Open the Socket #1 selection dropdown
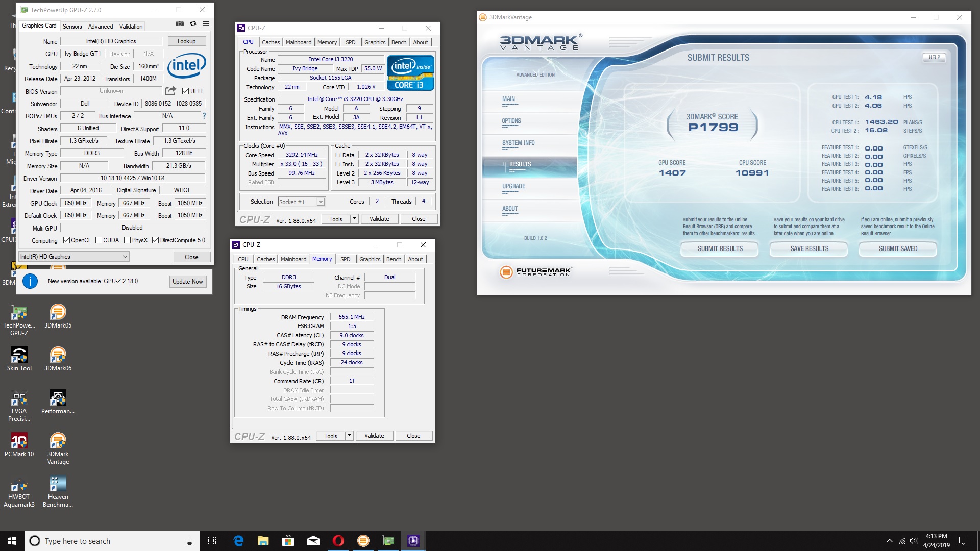The height and width of the screenshot is (551, 980). point(301,202)
